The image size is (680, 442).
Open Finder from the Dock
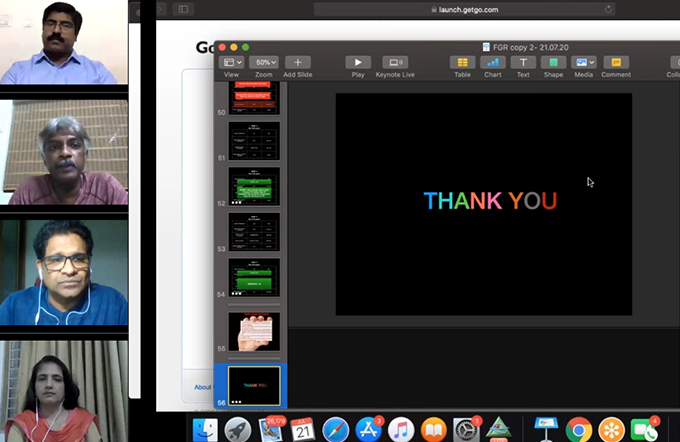point(205,430)
